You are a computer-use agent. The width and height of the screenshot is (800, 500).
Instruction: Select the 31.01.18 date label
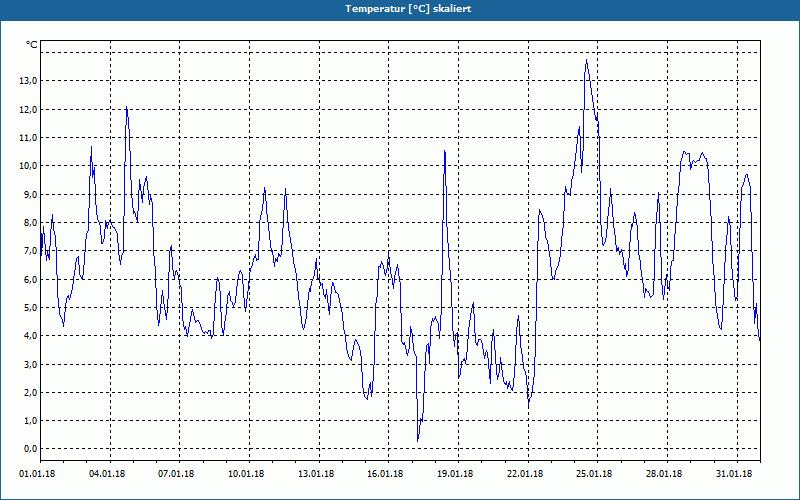(x=734, y=473)
